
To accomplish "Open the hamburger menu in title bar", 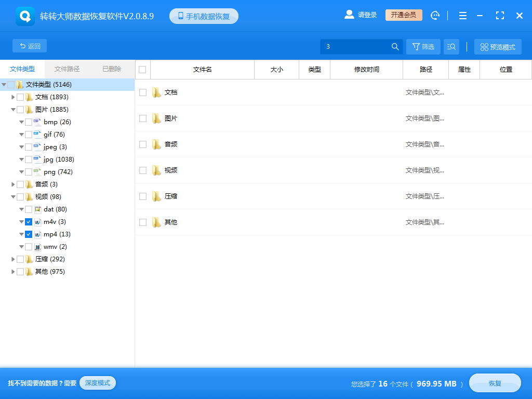I will coord(462,16).
